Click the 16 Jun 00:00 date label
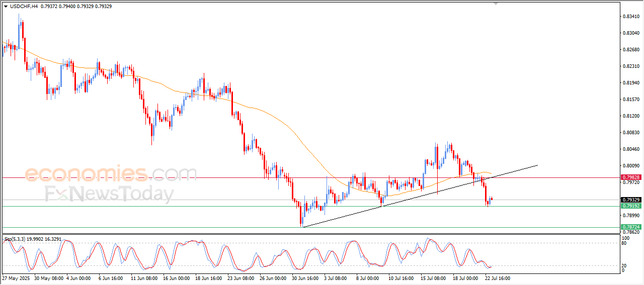The image size is (644, 285). coord(177,278)
